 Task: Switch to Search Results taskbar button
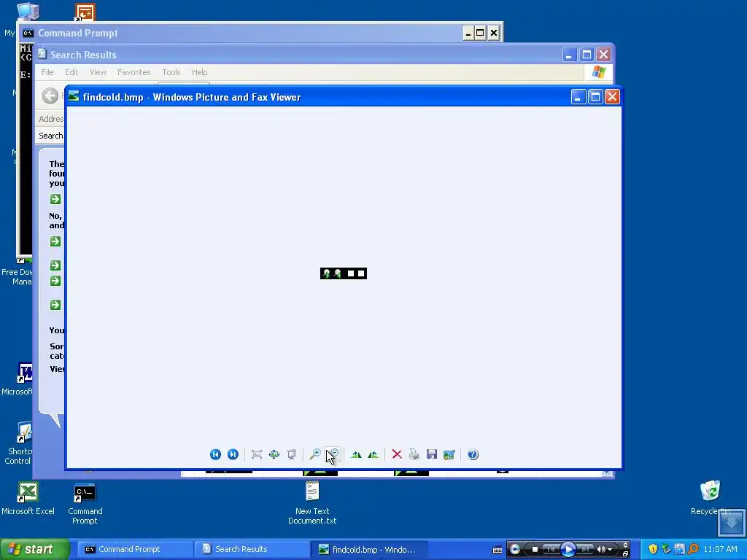pyautogui.click(x=252, y=549)
